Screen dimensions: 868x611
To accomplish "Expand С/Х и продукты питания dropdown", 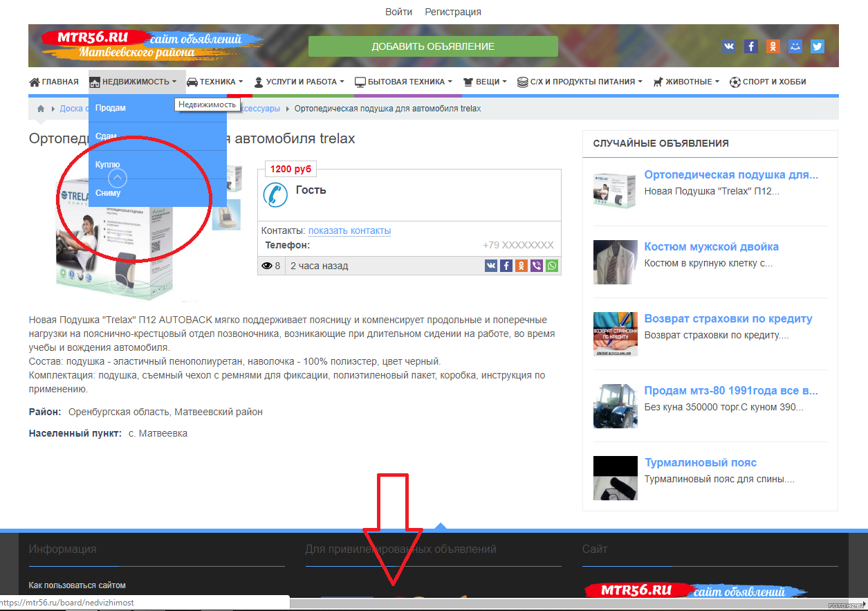I will pos(580,82).
